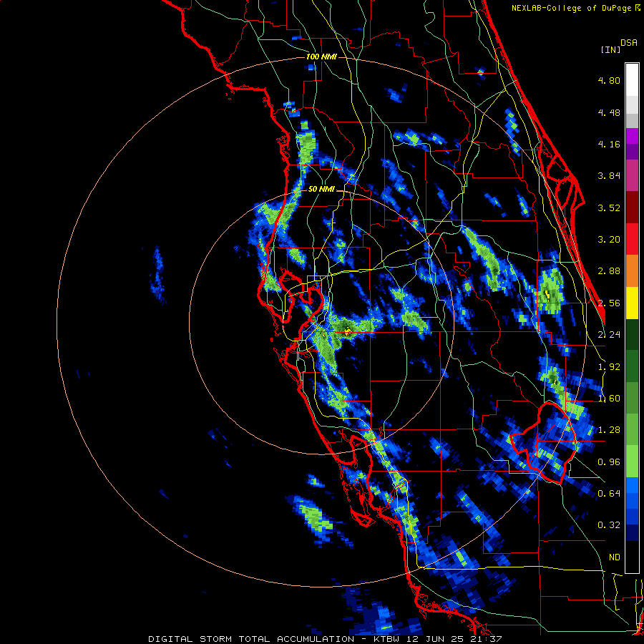Screen dimensions: 644x644
Task: Pick the magenta swatch in the legend
Action: (x=632, y=137)
